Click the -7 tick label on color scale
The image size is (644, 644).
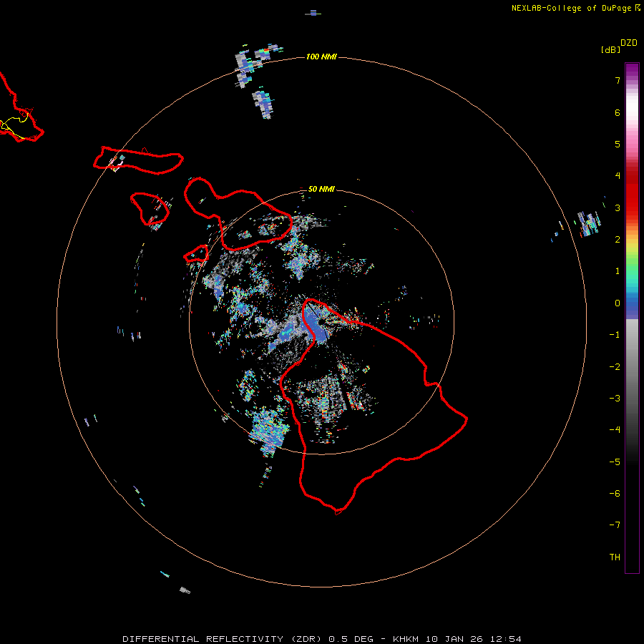(x=615, y=525)
